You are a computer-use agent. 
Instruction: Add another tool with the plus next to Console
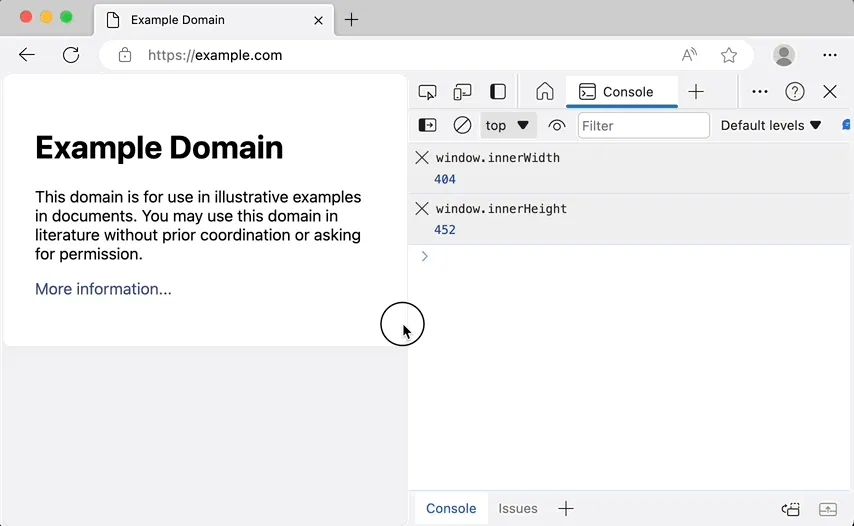click(696, 91)
